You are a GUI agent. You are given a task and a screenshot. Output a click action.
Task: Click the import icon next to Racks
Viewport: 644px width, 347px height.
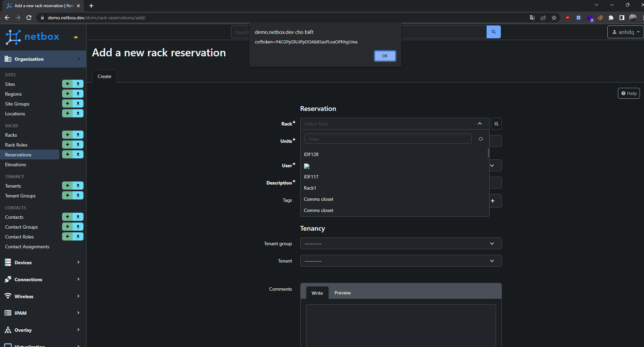click(78, 135)
